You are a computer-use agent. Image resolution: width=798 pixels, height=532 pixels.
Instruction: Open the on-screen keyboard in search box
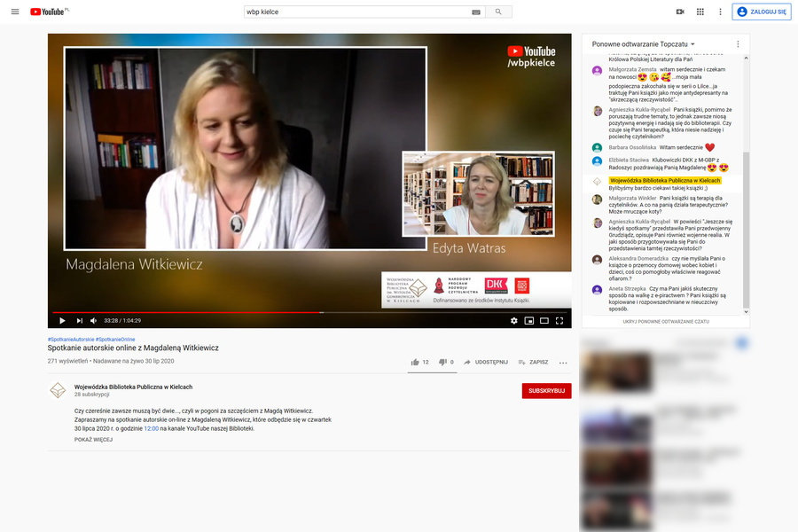[476, 12]
